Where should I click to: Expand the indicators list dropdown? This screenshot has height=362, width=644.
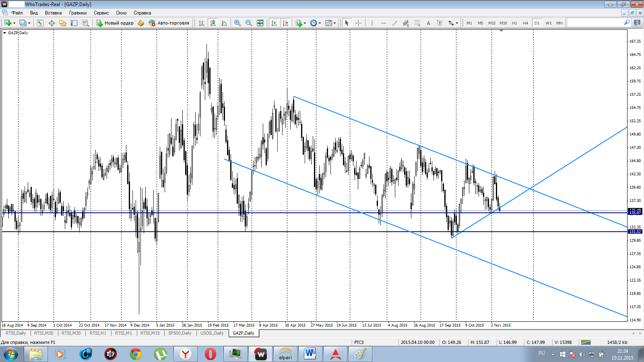point(305,23)
